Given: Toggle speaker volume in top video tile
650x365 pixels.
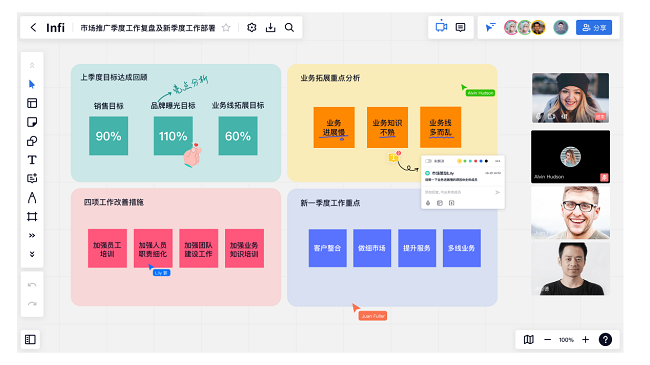Looking at the screenshot, I should 564,117.
